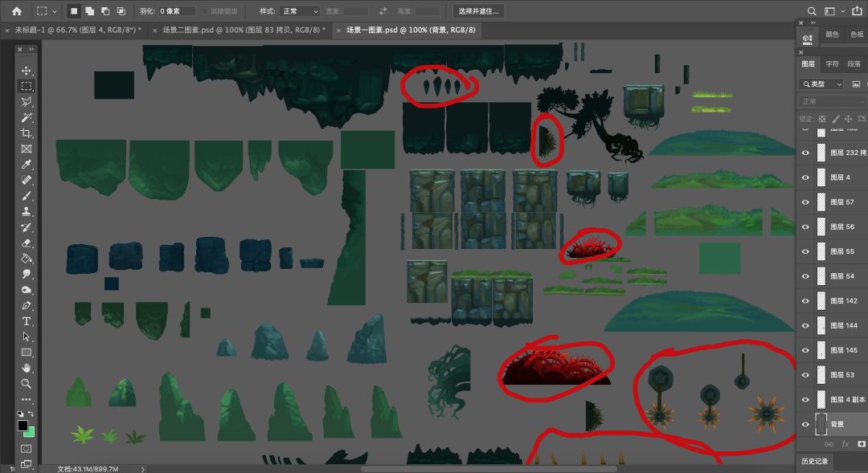This screenshot has width=868, height=473.
Task: Toggle Quick Mask mode
Action: point(26,449)
